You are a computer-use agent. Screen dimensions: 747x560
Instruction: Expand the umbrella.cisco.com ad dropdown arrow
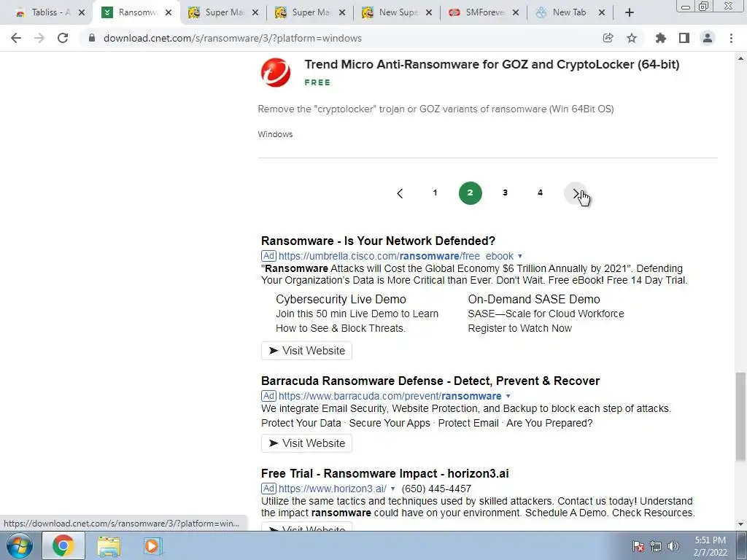[519, 256]
